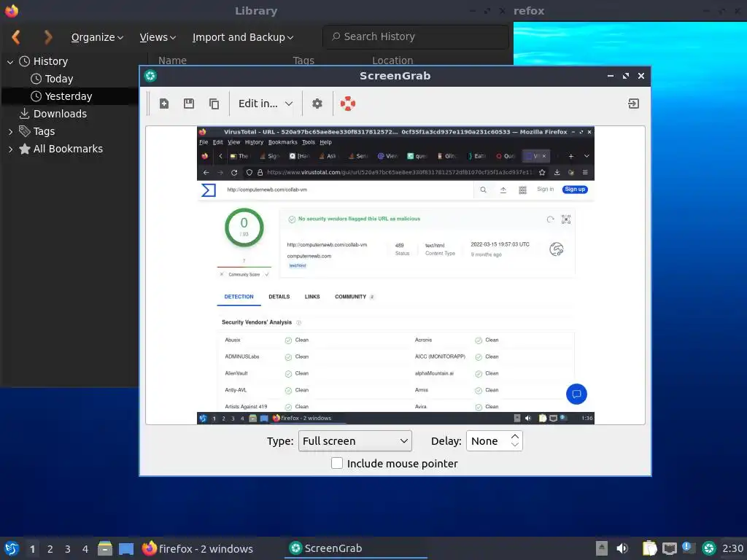The image size is (747, 560).
Task: Click the Search History field
Action: tap(415, 36)
